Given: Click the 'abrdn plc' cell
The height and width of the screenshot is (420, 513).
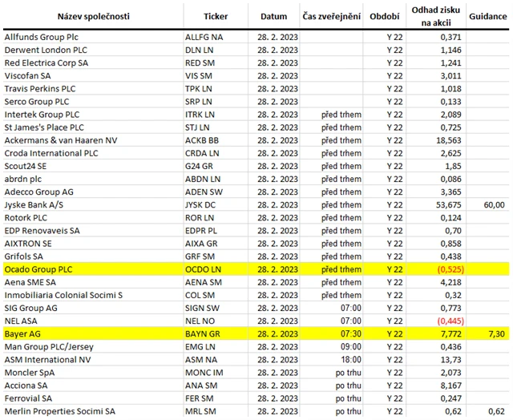Looking at the screenshot, I should tap(23, 180).
